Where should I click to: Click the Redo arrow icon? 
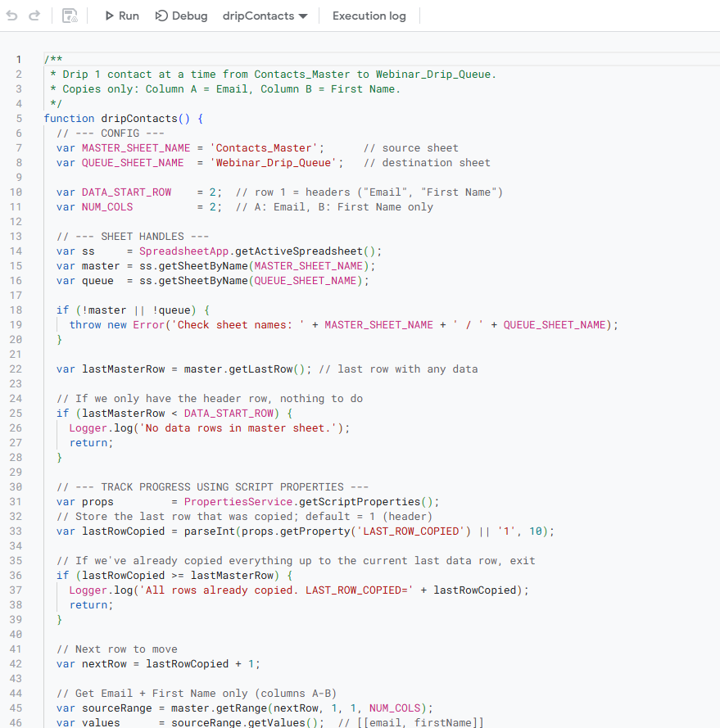[34, 16]
